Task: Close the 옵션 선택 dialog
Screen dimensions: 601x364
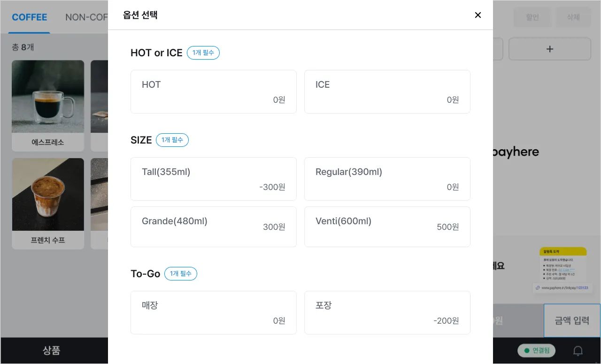Action: (x=478, y=15)
